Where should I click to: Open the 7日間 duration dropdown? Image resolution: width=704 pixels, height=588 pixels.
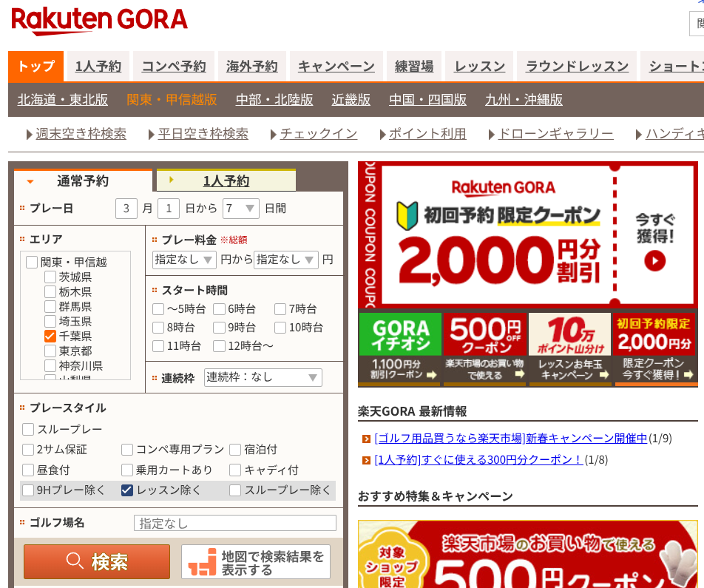[241, 209]
